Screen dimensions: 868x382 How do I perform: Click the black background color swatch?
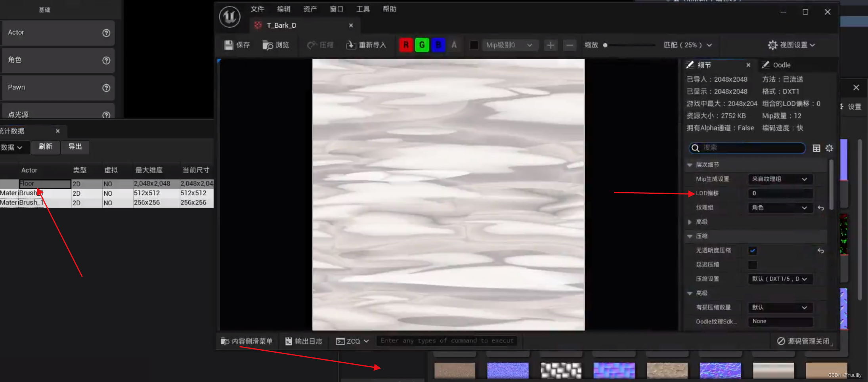point(474,45)
